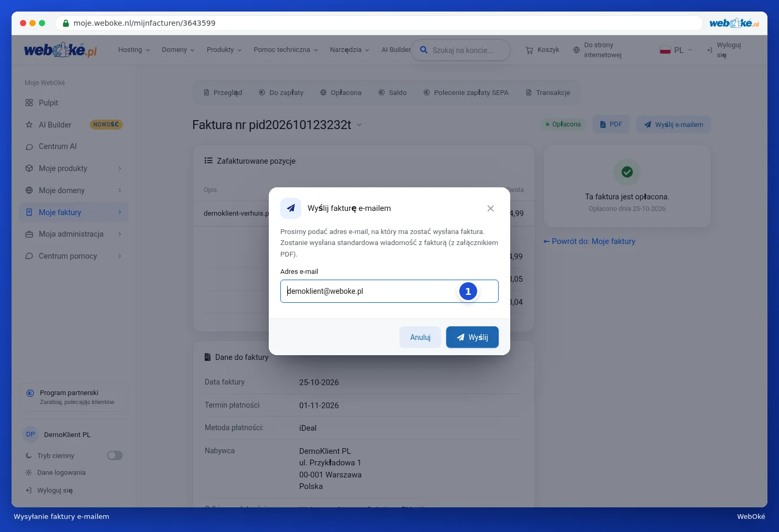Download the invoice PDF
This screenshot has width=779, height=532.
[x=611, y=124]
